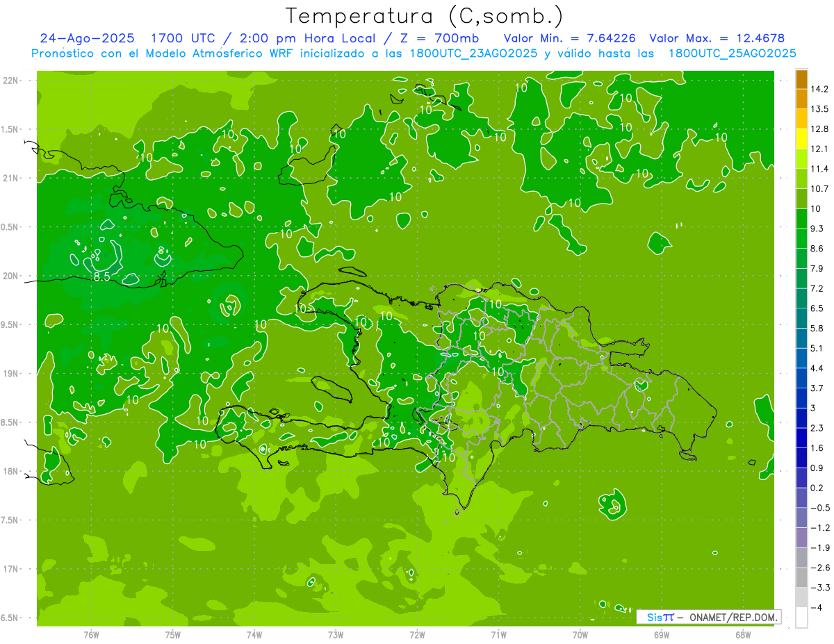Click the "76W" longitude axis label
Screen dimensions: 834x644
(91, 635)
